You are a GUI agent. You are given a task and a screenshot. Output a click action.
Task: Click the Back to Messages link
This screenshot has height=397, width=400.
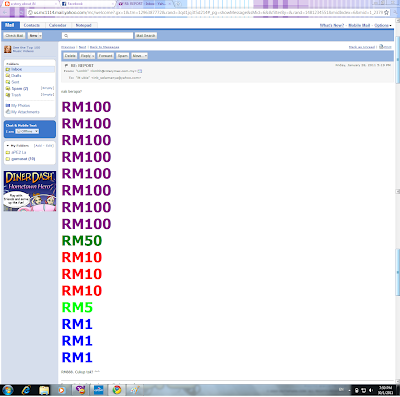104,47
